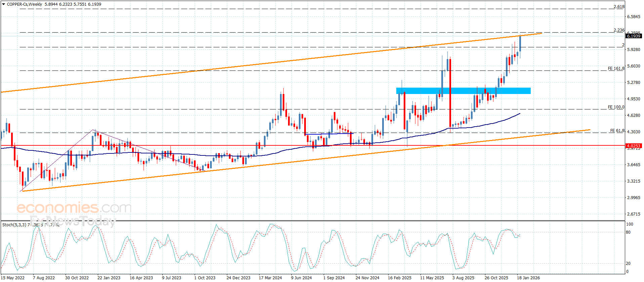Select the 18 Jan 2026 date marker
This screenshot has width=644, height=282.
[528, 278]
